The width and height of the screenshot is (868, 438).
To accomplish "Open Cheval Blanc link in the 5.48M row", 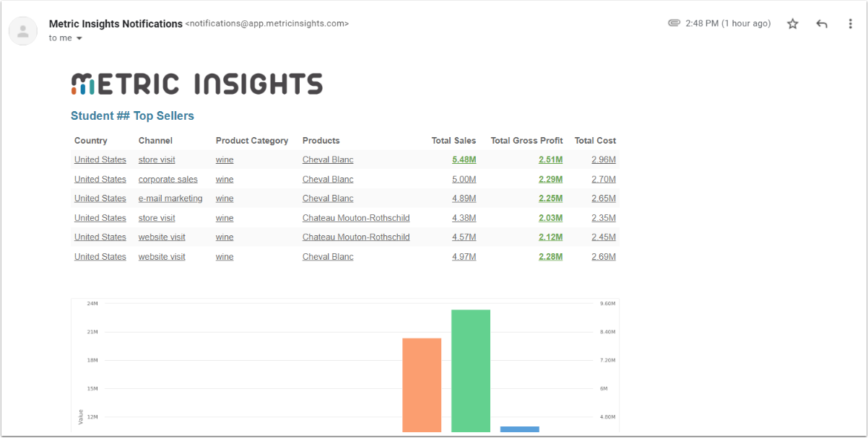I will coord(328,159).
